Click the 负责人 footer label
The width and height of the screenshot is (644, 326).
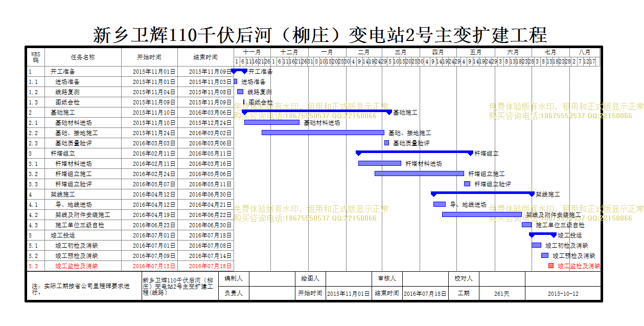234,294
